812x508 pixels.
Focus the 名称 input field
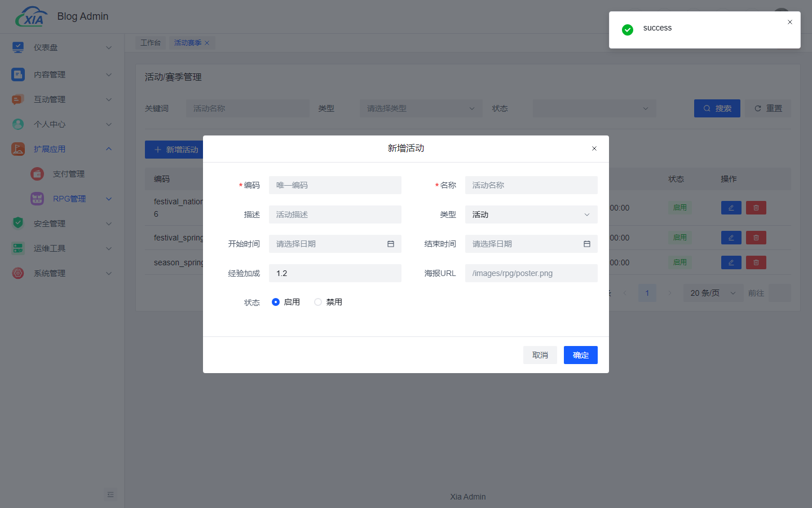click(x=531, y=185)
